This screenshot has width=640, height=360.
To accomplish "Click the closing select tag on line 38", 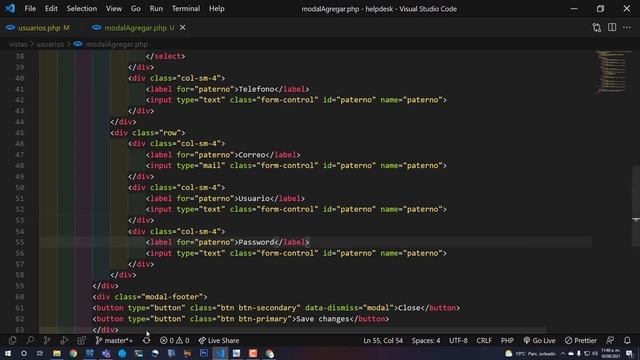I will coord(165,56).
